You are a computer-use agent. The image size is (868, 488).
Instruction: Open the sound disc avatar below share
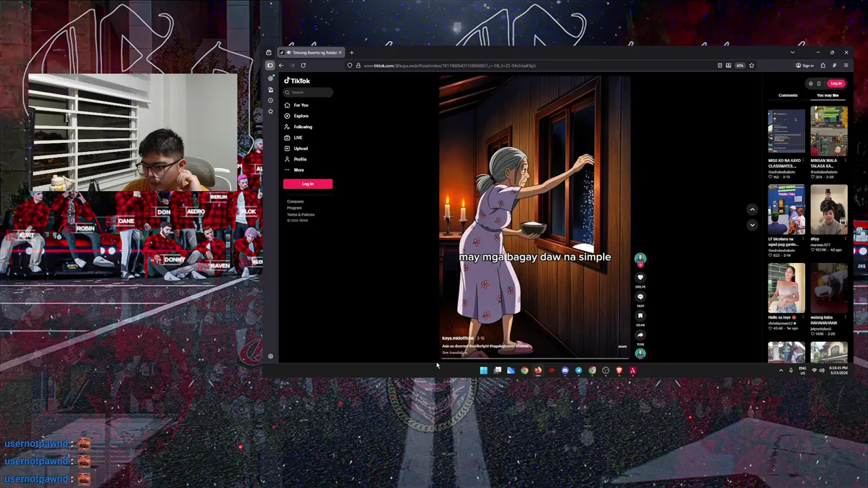(640, 353)
